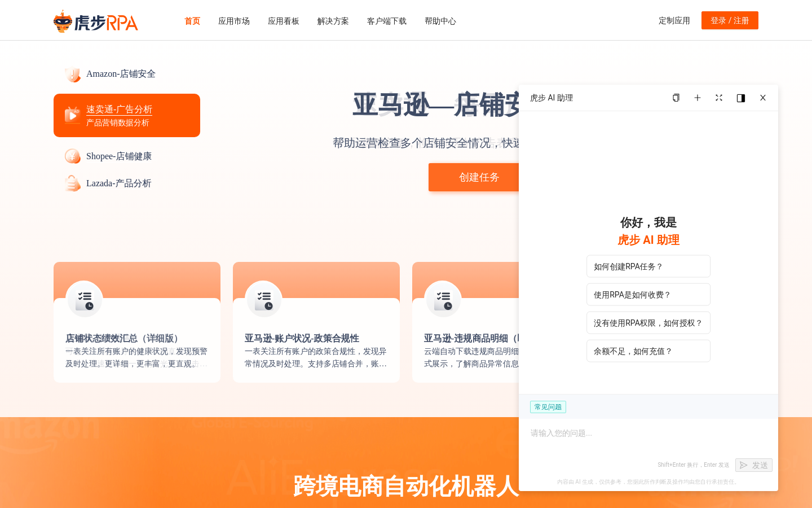The image size is (812, 508).
Task: Ask 如何创建RPA任务？ suggested question
Action: 648,266
